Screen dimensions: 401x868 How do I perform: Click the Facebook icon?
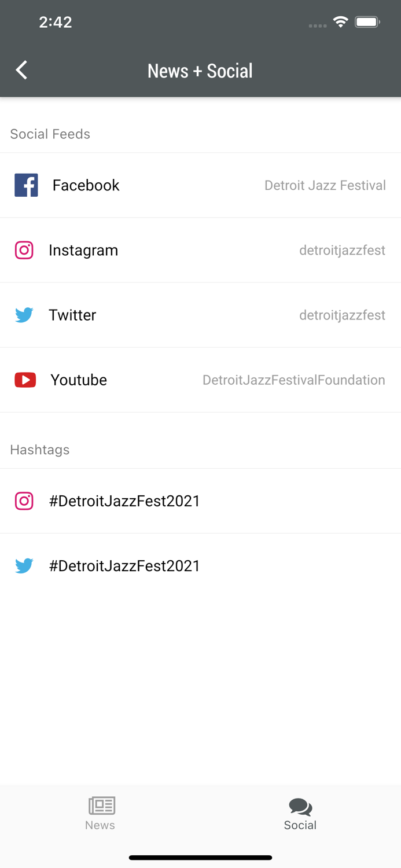(25, 185)
